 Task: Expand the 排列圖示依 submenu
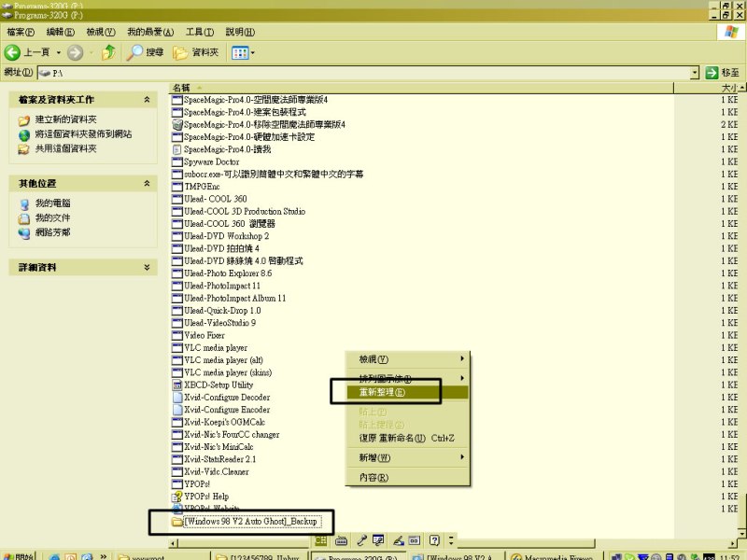pos(408,378)
